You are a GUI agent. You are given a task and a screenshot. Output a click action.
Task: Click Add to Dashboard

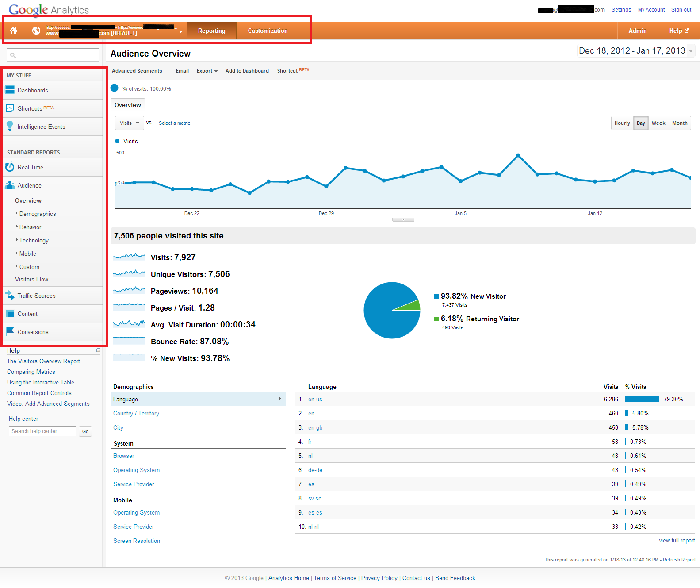click(x=247, y=71)
